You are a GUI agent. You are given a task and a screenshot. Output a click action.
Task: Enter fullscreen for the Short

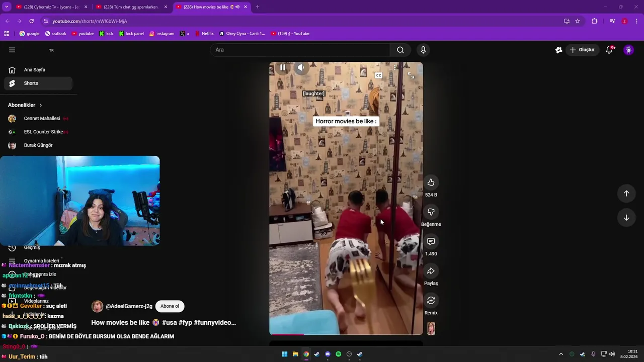[x=411, y=75]
